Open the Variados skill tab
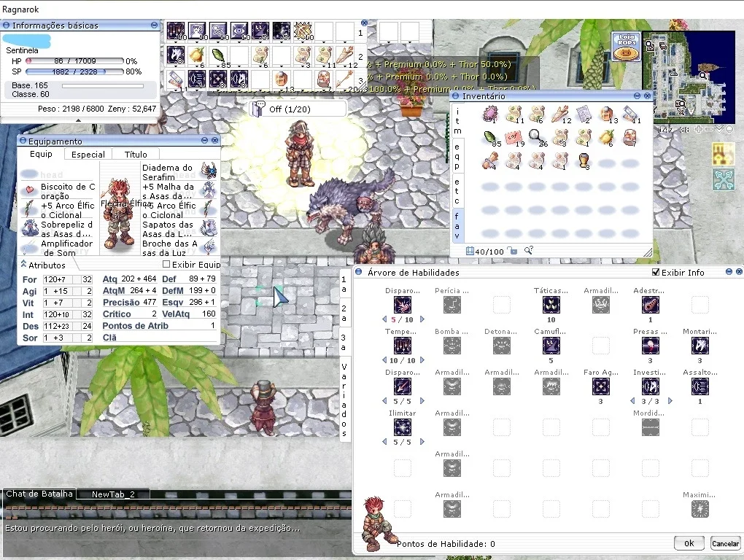The width and height of the screenshot is (744, 560). [x=344, y=400]
